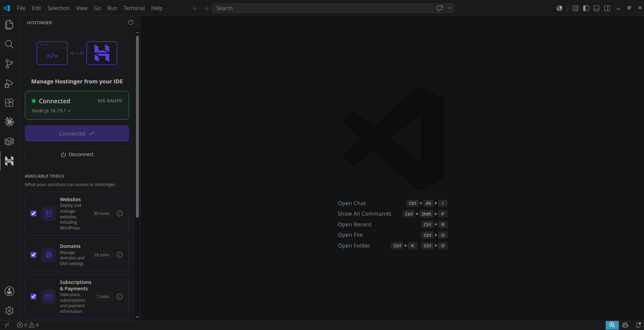Click the Disconnect button

click(77, 154)
